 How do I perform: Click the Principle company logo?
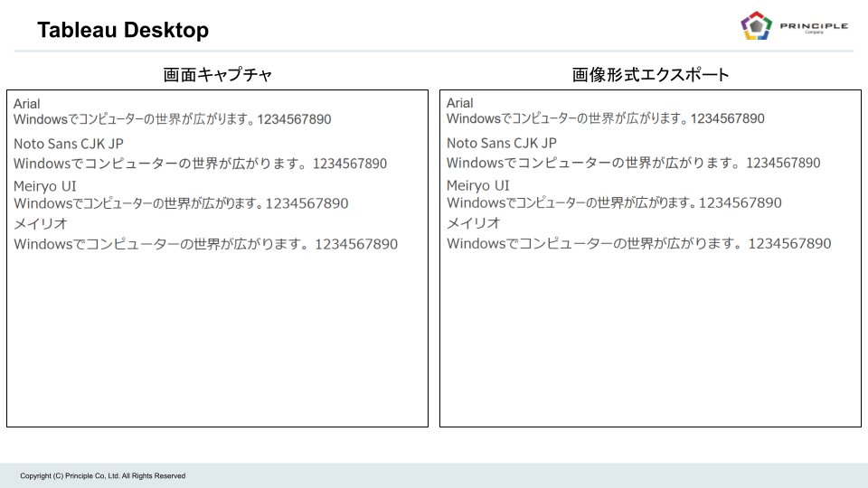coord(795,26)
